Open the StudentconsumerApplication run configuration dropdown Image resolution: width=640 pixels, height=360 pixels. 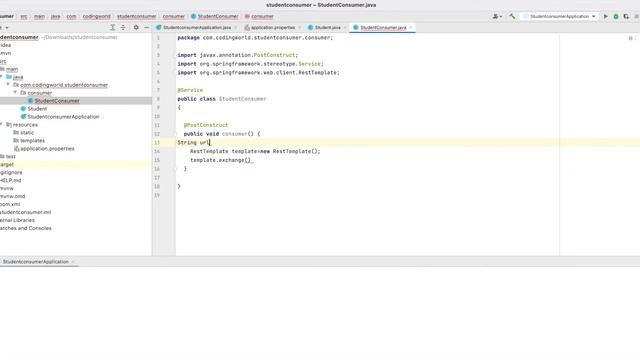(x=559, y=16)
